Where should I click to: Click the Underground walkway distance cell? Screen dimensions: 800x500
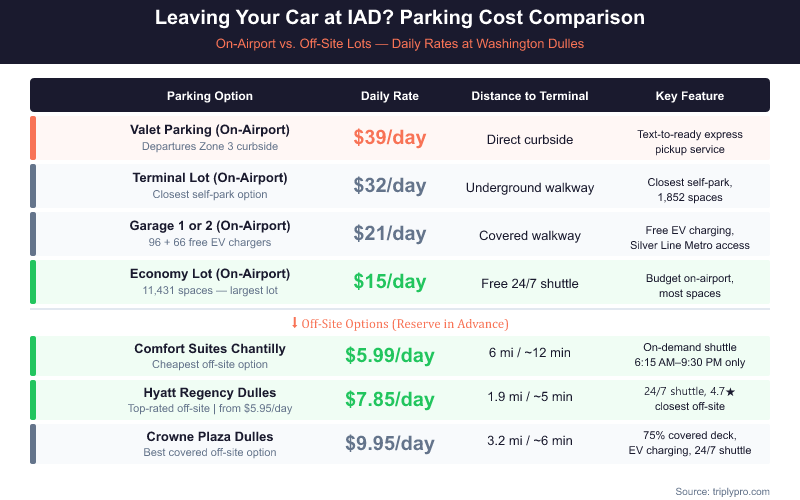coord(530,187)
